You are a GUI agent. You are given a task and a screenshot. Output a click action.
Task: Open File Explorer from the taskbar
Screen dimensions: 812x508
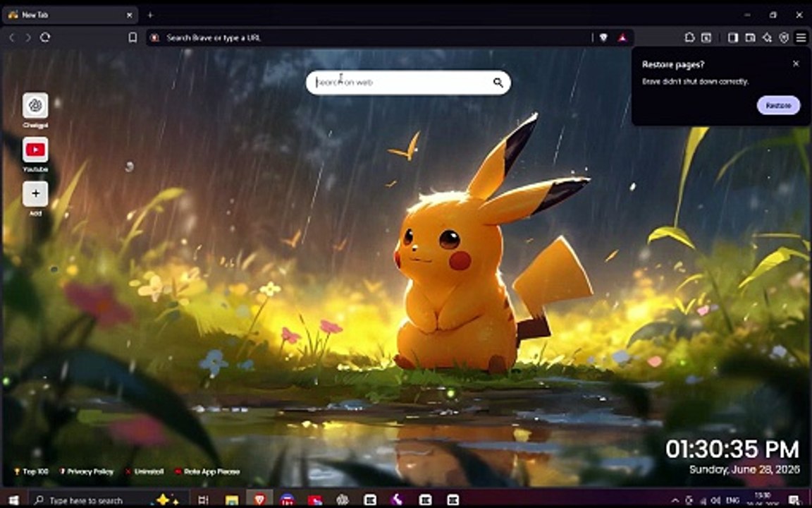(x=231, y=500)
